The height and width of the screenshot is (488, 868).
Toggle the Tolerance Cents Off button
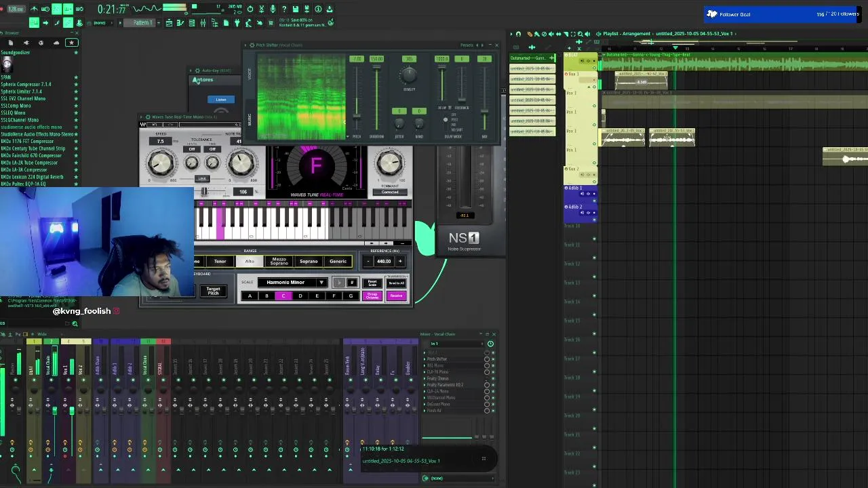point(192,149)
